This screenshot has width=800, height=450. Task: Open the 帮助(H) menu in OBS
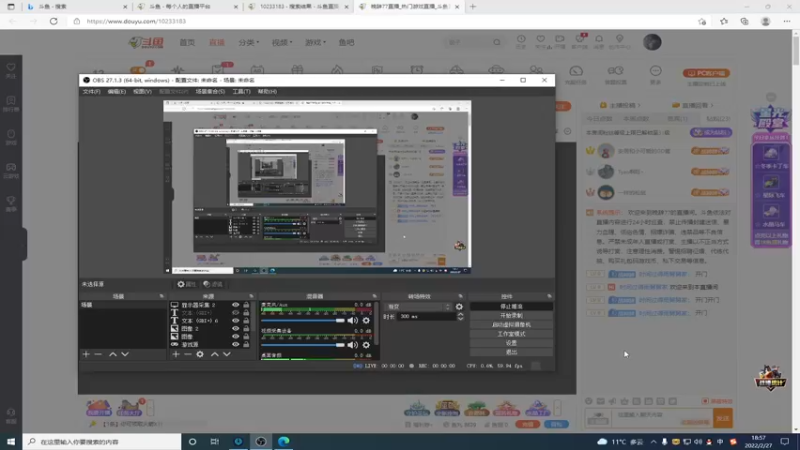(x=267, y=91)
